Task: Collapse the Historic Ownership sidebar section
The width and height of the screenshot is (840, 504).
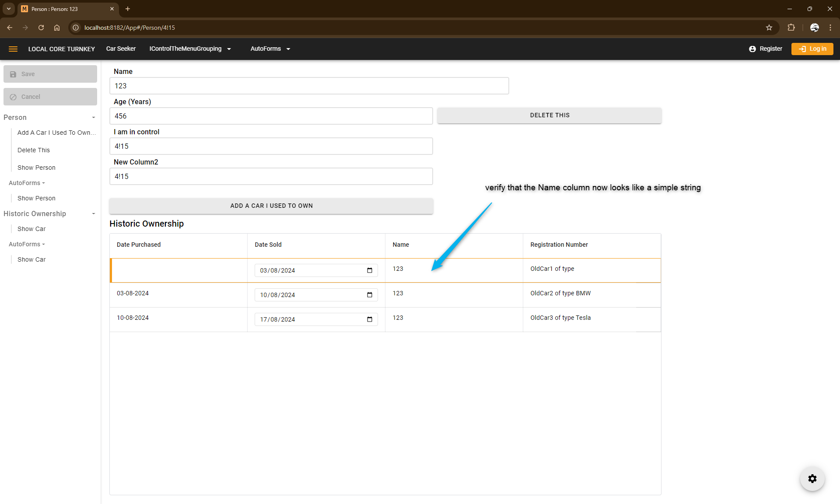Action: pyautogui.click(x=93, y=213)
